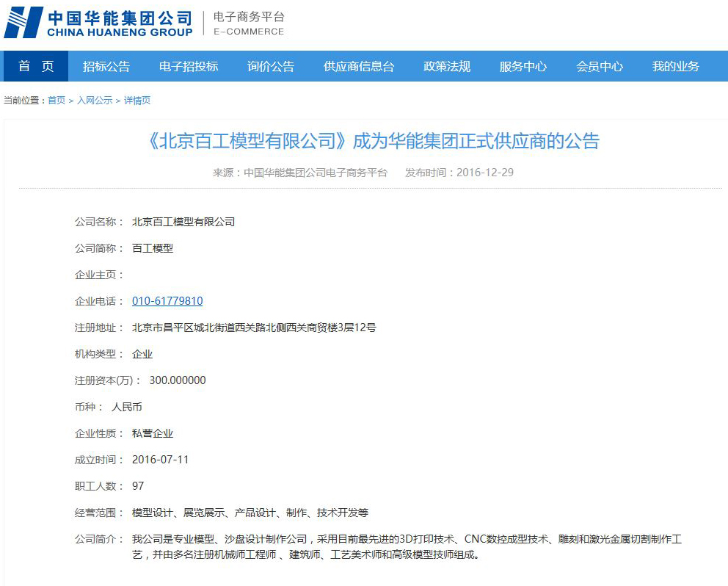
Task: Open 服务中心 from the navigation bar
Action: pos(523,66)
